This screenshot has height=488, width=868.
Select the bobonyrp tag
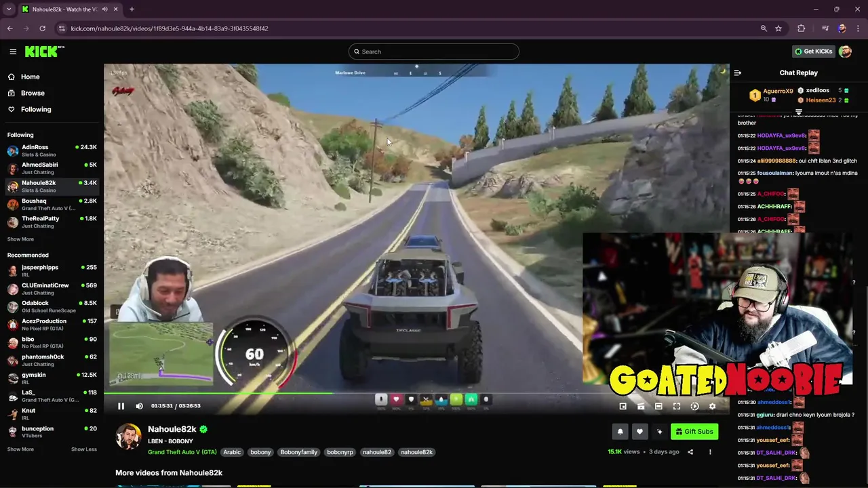340,452
